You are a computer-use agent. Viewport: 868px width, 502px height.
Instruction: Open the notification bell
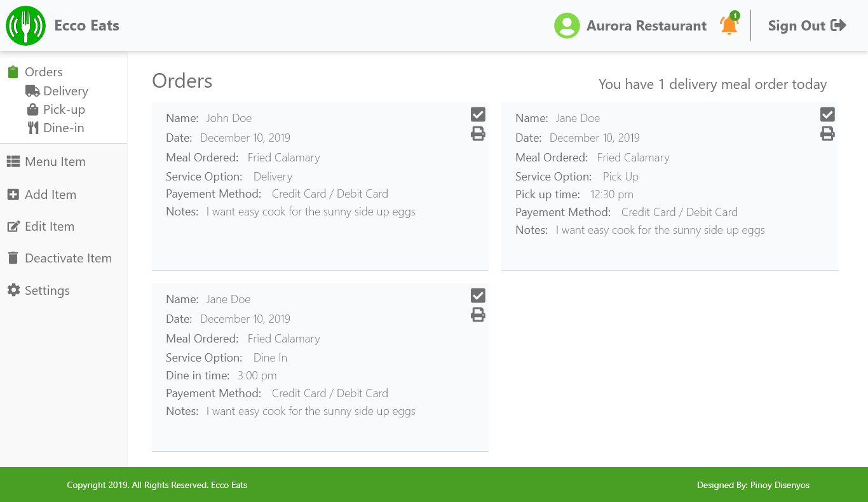pyautogui.click(x=729, y=25)
